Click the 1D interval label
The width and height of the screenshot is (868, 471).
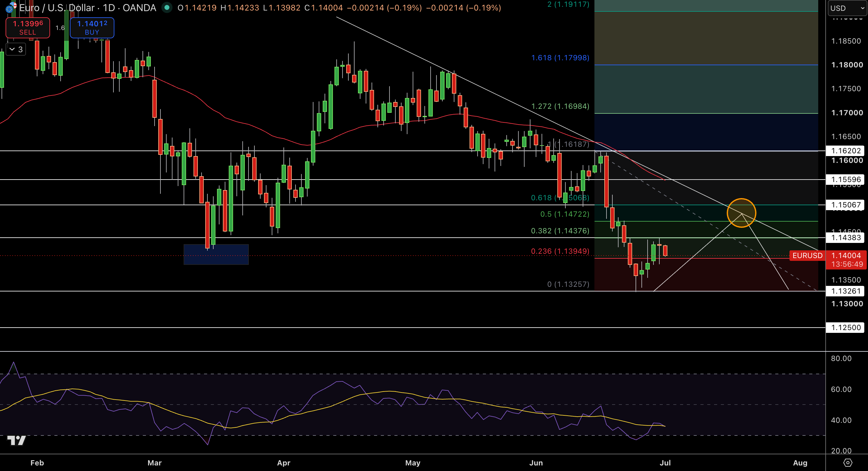coord(109,8)
